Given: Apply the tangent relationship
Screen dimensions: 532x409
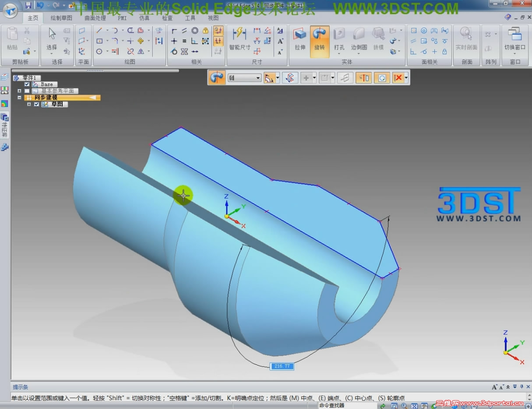Looking at the screenshot, I should point(174,51).
